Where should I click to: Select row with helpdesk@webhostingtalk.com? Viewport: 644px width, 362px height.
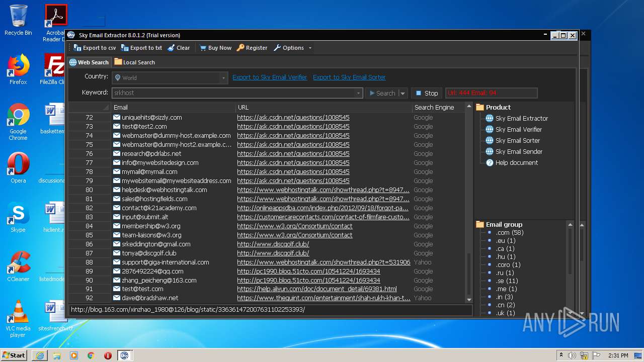[x=267, y=190]
